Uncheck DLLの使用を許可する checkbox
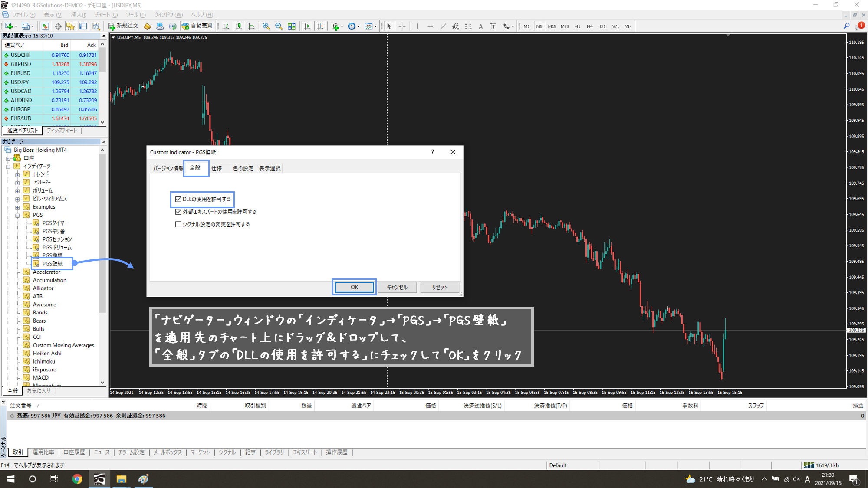The width and height of the screenshot is (868, 488). 178,199
